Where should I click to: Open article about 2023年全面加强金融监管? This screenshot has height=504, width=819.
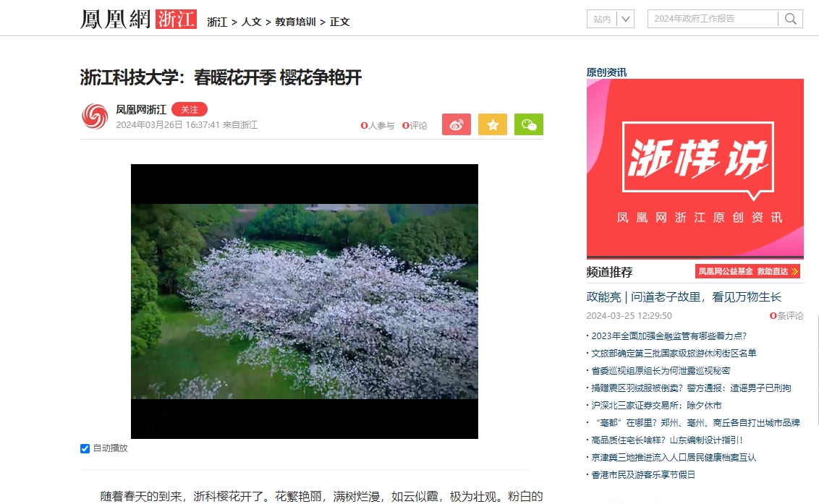tap(669, 336)
